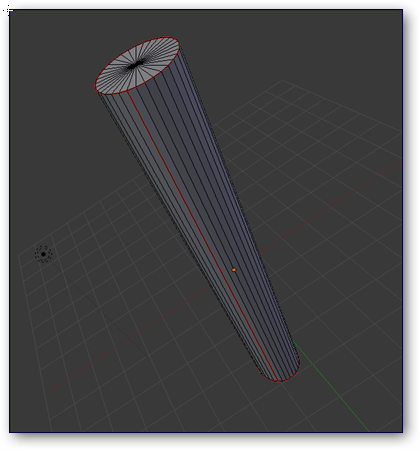Screen dimensions: 420x450
Task: Click empty background left of the top cap
Action: [50, 83]
